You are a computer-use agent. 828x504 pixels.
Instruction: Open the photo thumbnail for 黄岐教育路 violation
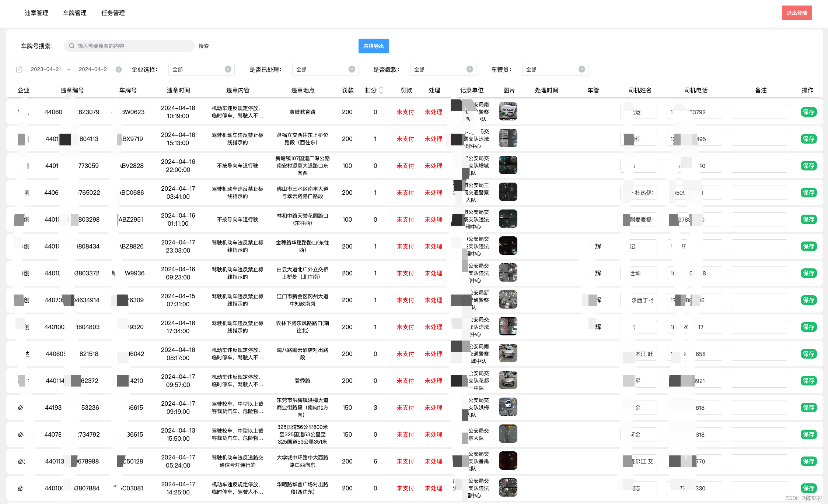point(508,112)
